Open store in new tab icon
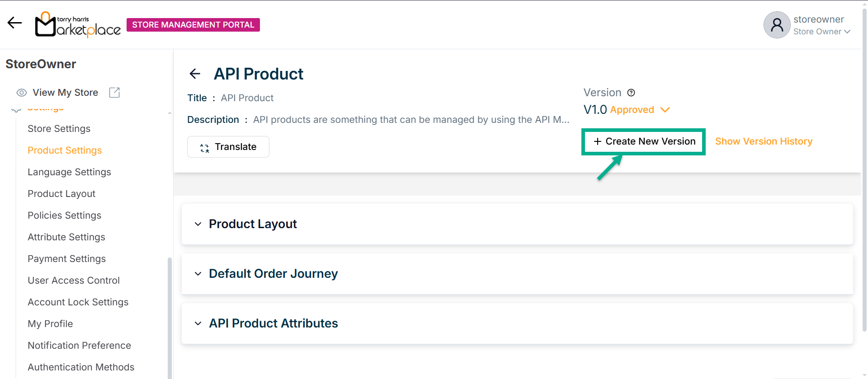This screenshot has width=868, height=379. 114,93
